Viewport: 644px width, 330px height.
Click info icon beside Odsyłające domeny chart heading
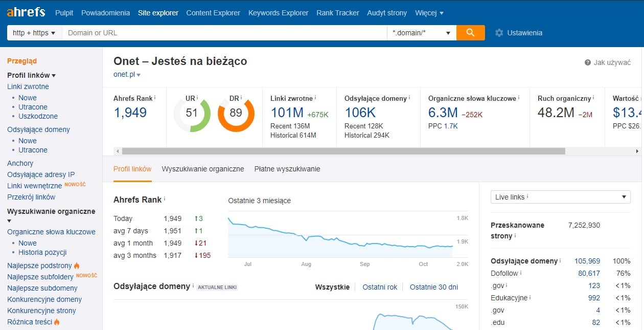(193, 285)
